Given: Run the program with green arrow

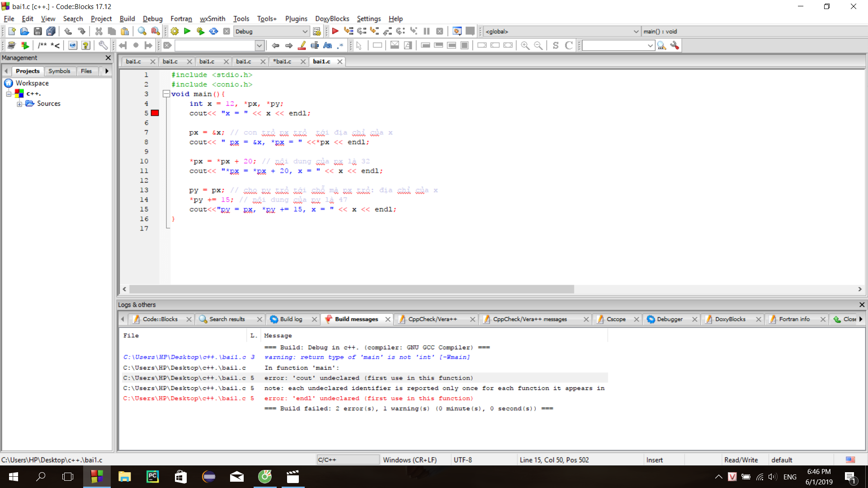Looking at the screenshot, I should coord(187,31).
